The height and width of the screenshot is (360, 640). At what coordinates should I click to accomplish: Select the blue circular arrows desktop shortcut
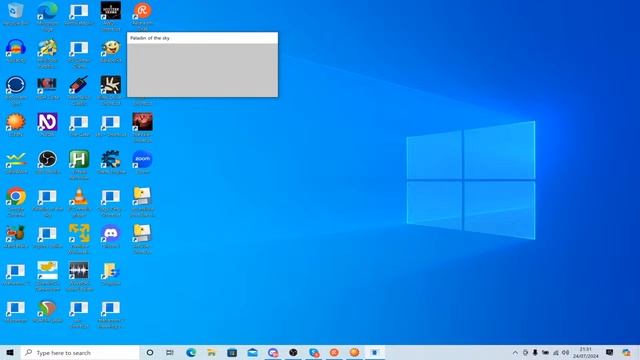point(16,91)
